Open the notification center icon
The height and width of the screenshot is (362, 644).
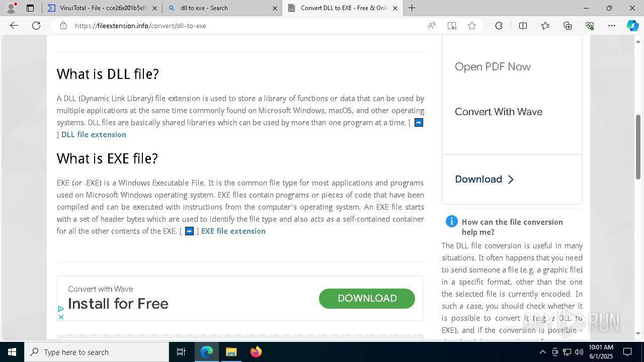[627, 352]
